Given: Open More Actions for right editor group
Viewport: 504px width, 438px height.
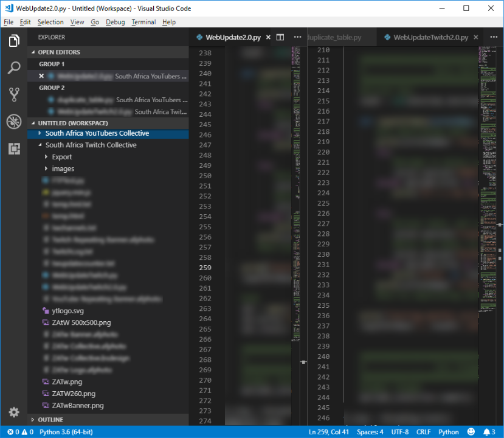Looking at the screenshot, I should pyautogui.click(x=494, y=37).
